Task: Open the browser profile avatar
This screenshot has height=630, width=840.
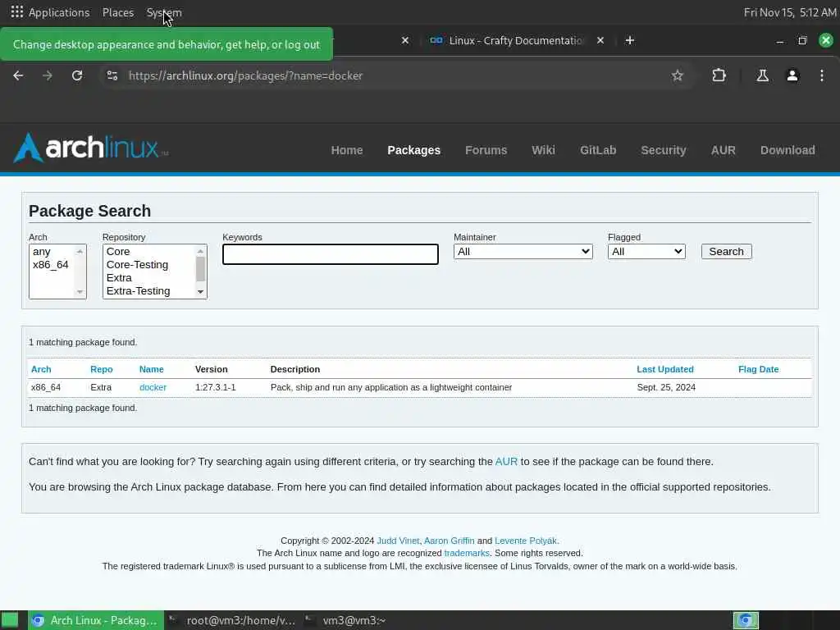Action: point(792,75)
